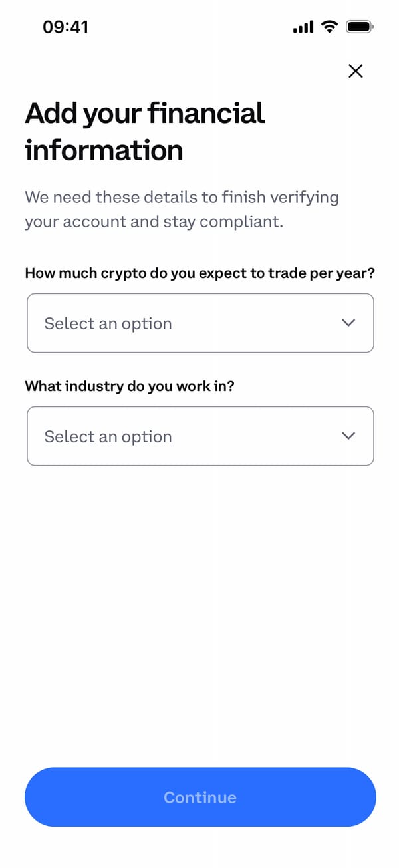Tap the 09:41 clock in status bar

(65, 27)
